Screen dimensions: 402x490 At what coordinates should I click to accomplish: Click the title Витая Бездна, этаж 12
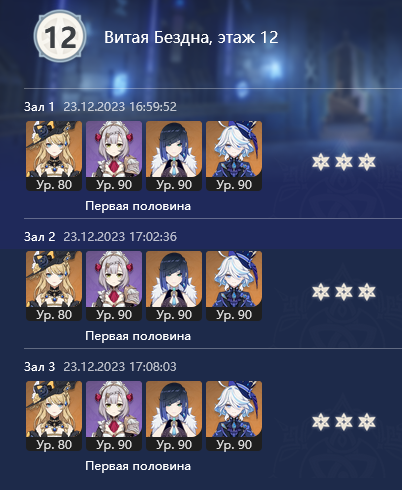point(191,37)
